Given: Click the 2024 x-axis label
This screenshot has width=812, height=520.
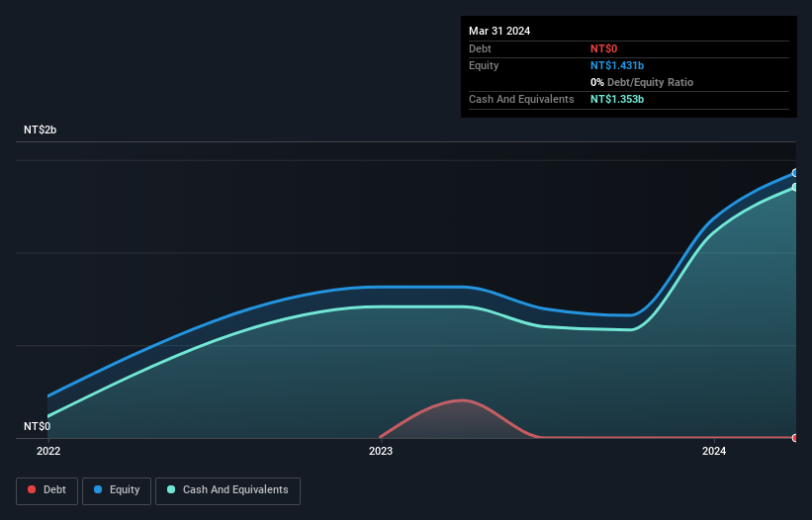Looking at the screenshot, I should [714, 451].
